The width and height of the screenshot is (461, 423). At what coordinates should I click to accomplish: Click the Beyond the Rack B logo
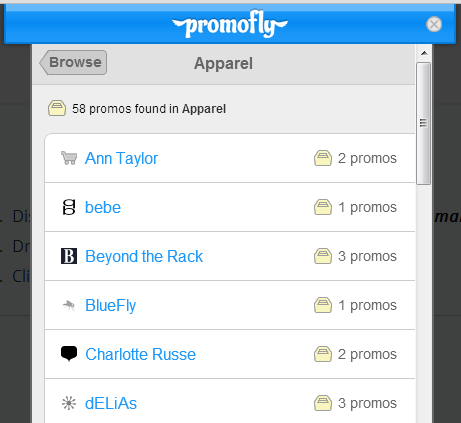(69, 256)
